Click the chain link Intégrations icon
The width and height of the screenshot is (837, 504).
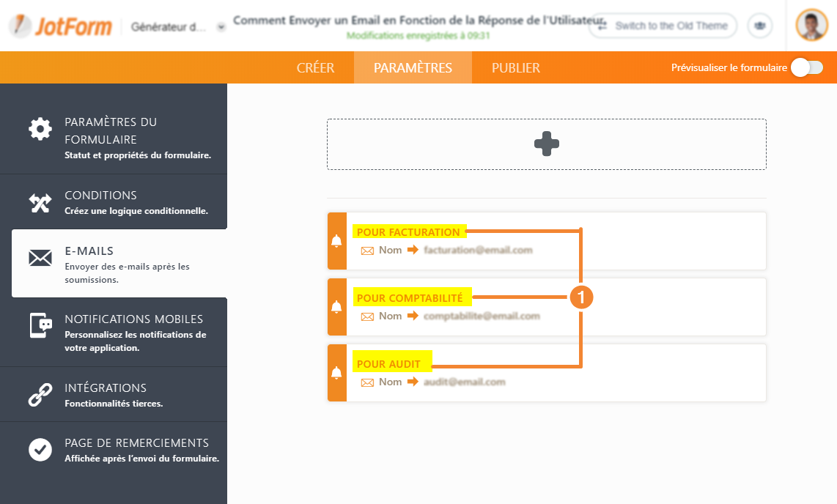[x=40, y=394]
